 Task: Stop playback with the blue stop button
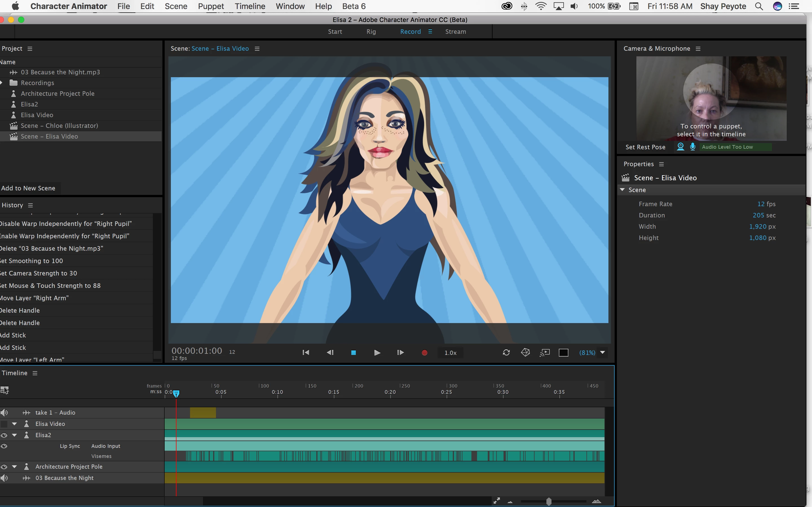[x=353, y=352]
